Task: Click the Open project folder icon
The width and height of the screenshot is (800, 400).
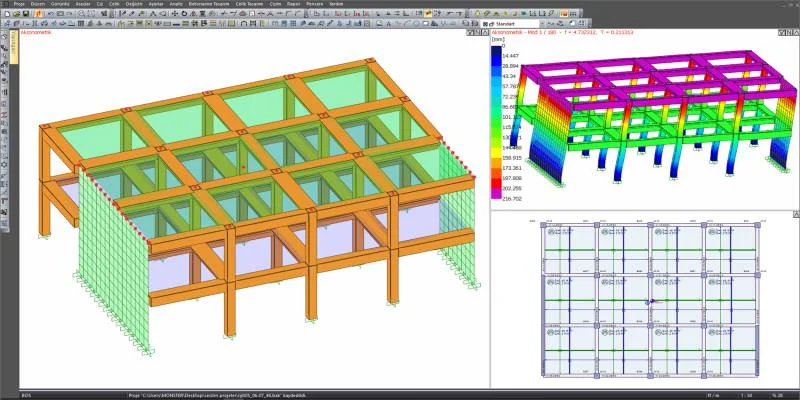Action: [x=16, y=13]
